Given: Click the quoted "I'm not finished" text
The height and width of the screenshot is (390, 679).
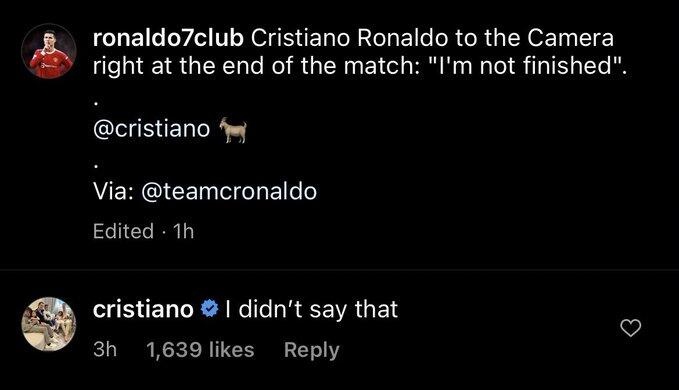Looking at the screenshot, I should tap(527, 66).
